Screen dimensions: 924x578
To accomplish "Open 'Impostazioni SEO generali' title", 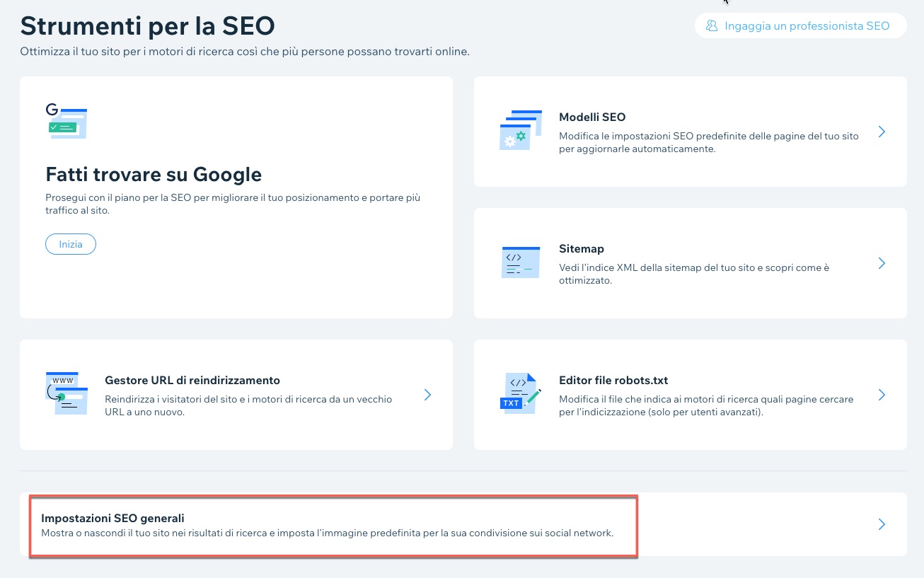I will click(112, 519).
